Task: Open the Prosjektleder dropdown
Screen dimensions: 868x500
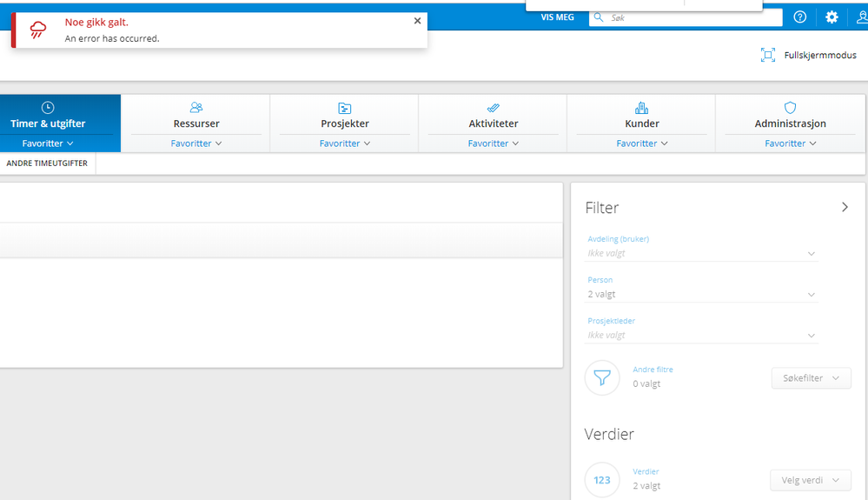Action: 701,335
